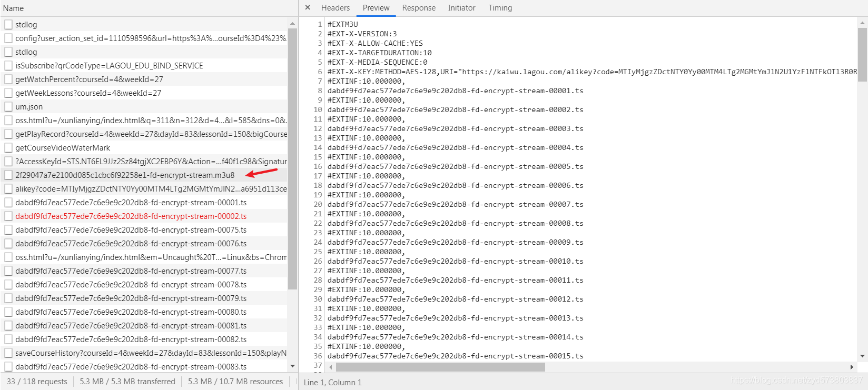Close the request details panel
Viewport: 868px width, 390px height.
308,8
